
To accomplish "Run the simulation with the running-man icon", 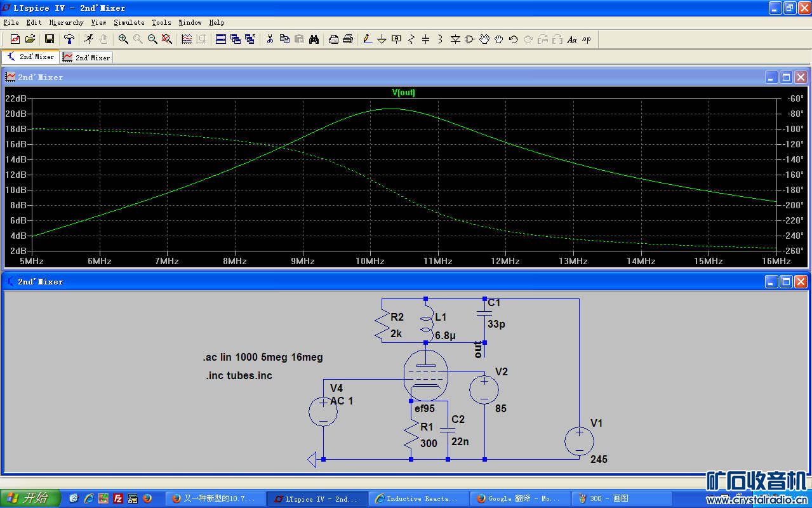I will pyautogui.click(x=88, y=39).
